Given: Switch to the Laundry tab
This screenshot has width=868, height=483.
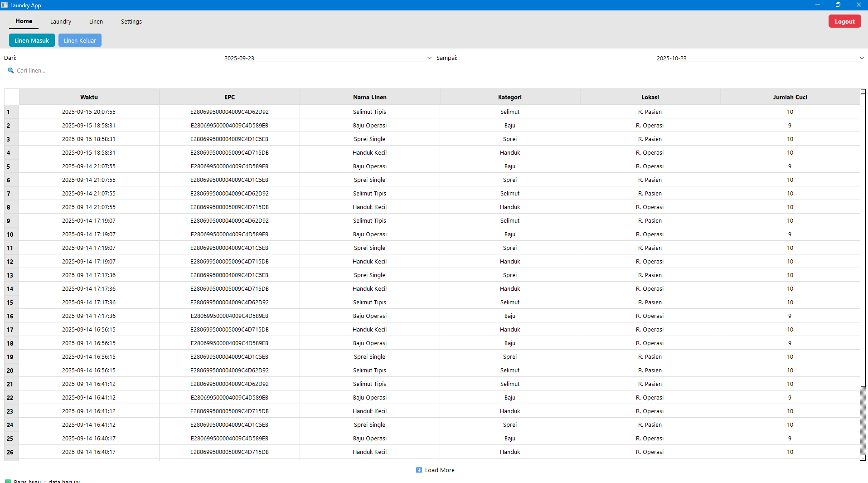Looking at the screenshot, I should point(60,21).
